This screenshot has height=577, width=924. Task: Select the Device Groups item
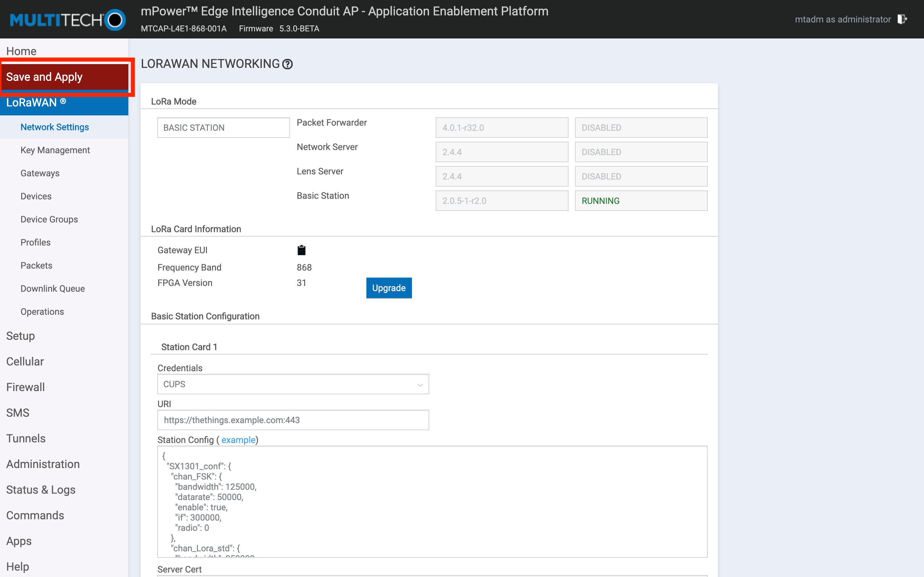point(49,220)
